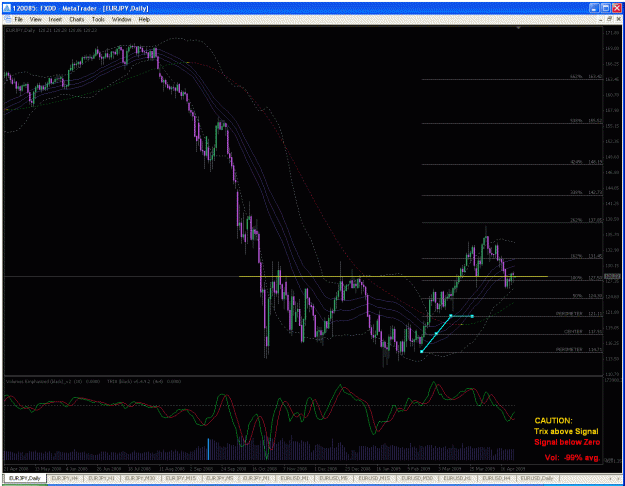Switch to the EURJPY,M15 tab

point(180,478)
